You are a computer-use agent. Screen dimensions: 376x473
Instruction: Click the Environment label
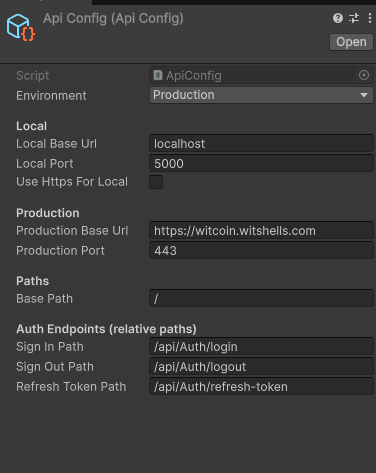coord(51,96)
